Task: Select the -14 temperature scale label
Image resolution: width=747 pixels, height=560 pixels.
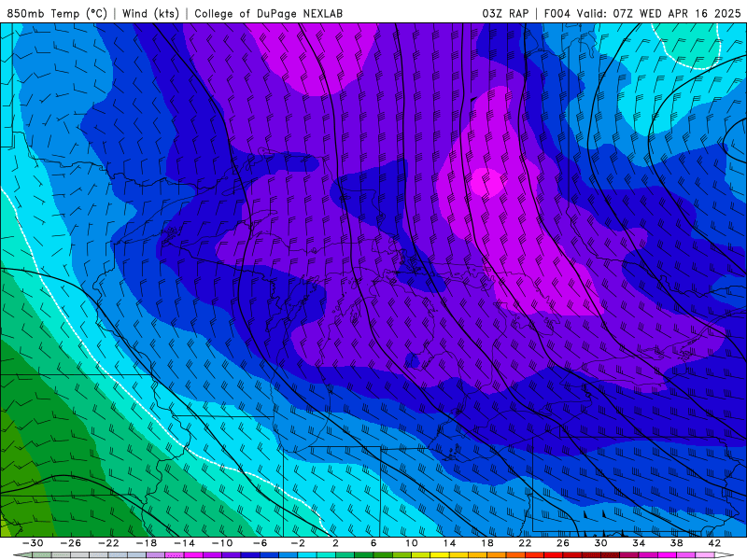Action: (184, 543)
